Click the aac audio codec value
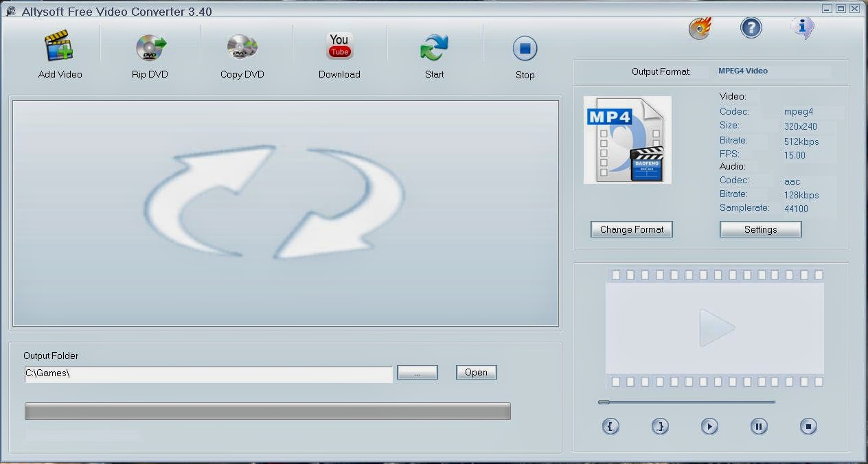The width and height of the screenshot is (868, 464). 792,181
